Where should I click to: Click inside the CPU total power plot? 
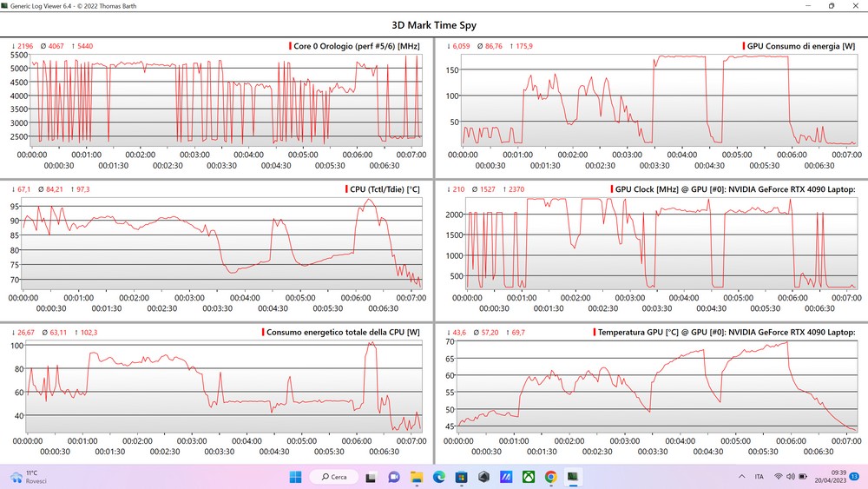coord(224,387)
